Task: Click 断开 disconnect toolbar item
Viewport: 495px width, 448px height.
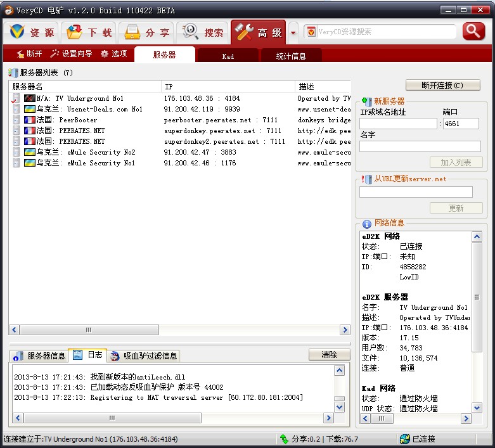Action: [29, 54]
